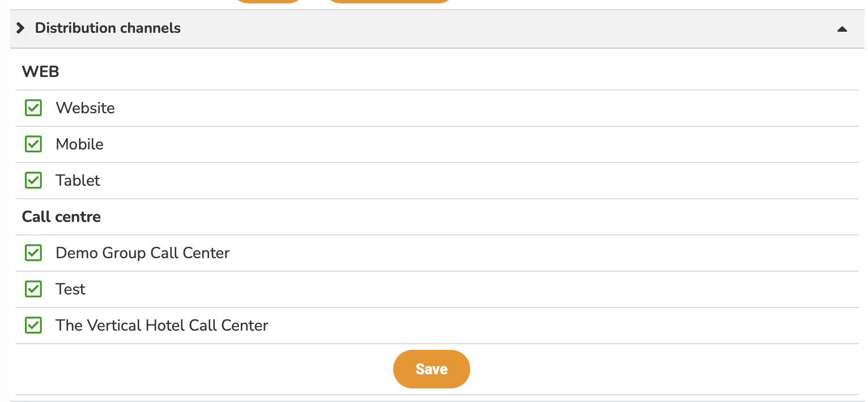The image size is (868, 402).
Task: Toggle the Mobile channel checkbox
Action: [33, 144]
